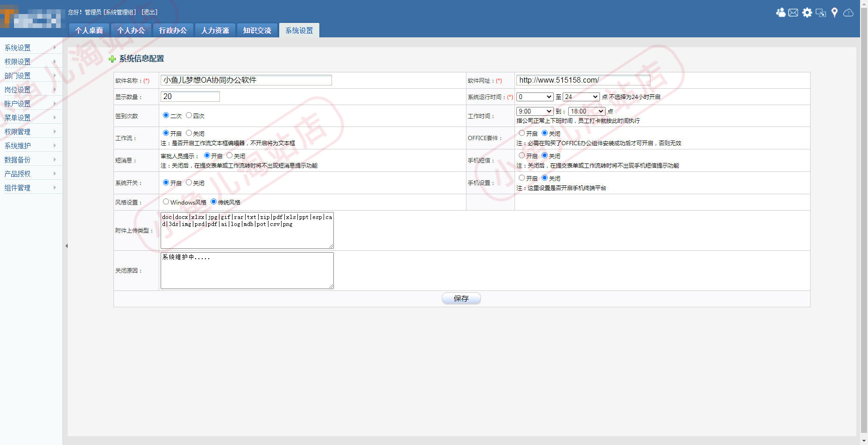This screenshot has width=868, height=445.
Task: Open the 个人桌面 tab
Action: click(x=89, y=30)
